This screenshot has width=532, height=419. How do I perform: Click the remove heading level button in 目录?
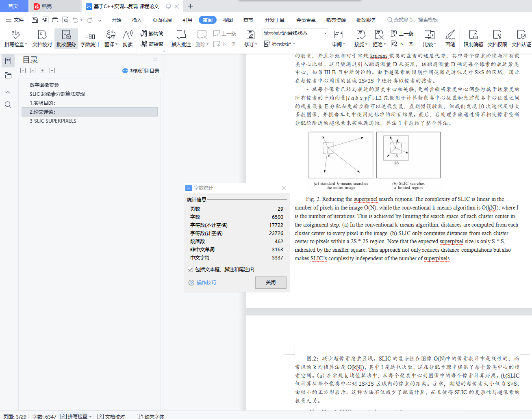52,71
